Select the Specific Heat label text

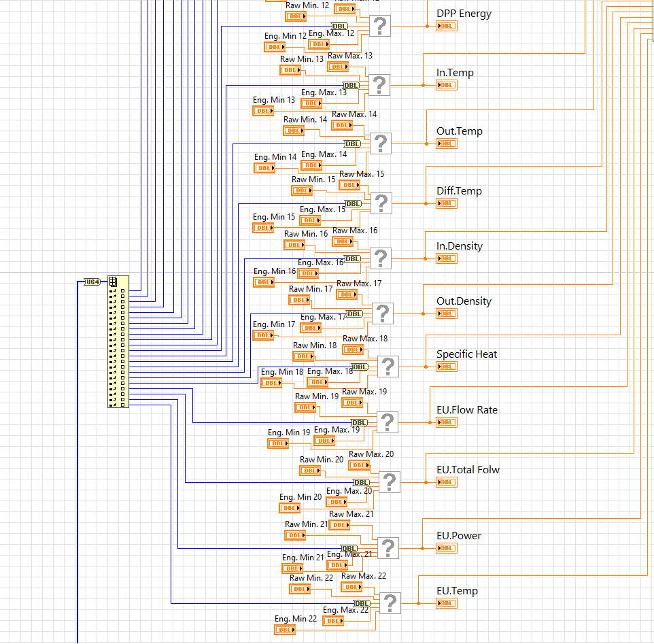466,354
